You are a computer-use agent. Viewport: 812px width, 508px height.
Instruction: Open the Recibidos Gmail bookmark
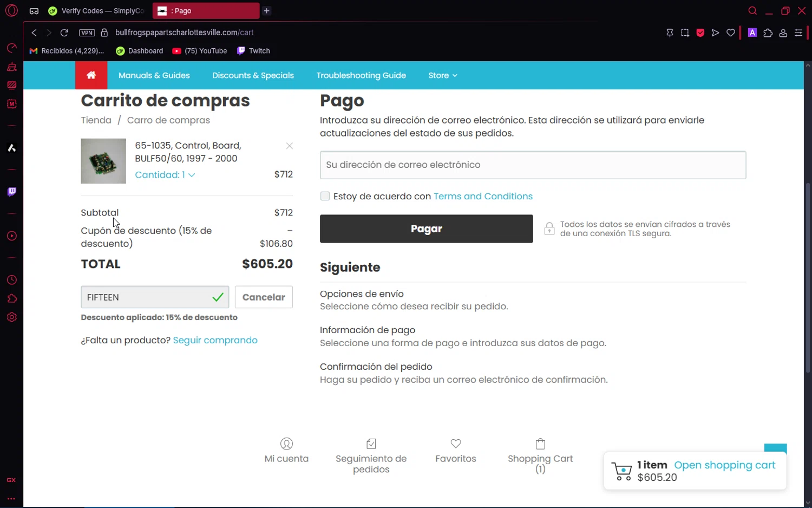tap(67, 51)
